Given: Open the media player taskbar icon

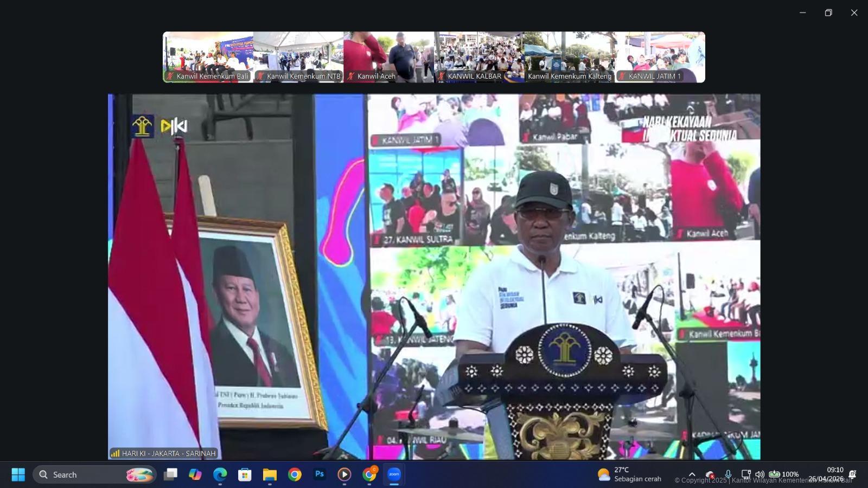Looking at the screenshot, I should click(344, 474).
